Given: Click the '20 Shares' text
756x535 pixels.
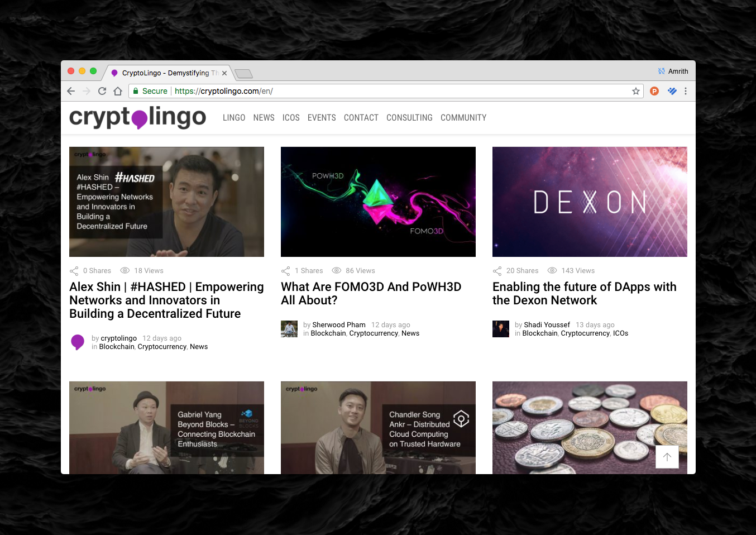Looking at the screenshot, I should pos(522,271).
